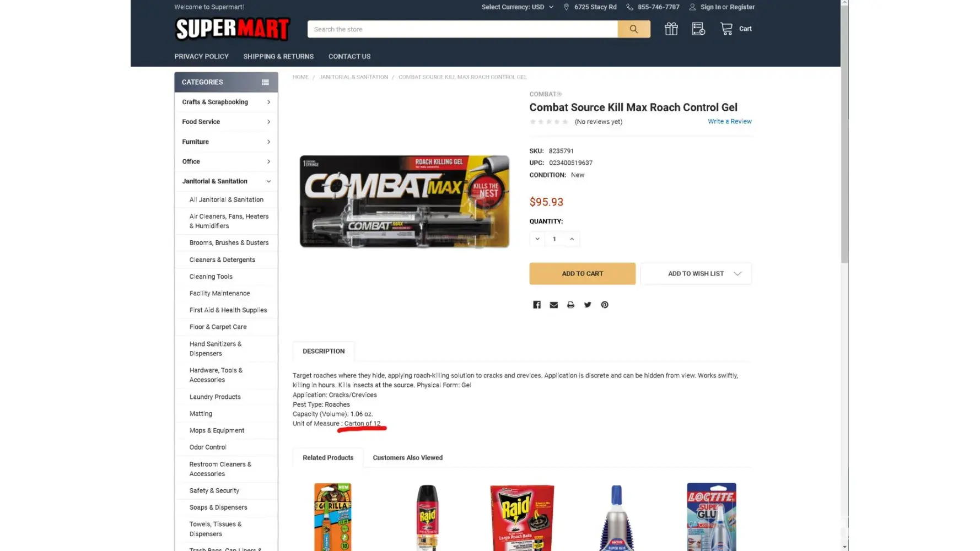Share product on Twitter icon

coord(588,305)
